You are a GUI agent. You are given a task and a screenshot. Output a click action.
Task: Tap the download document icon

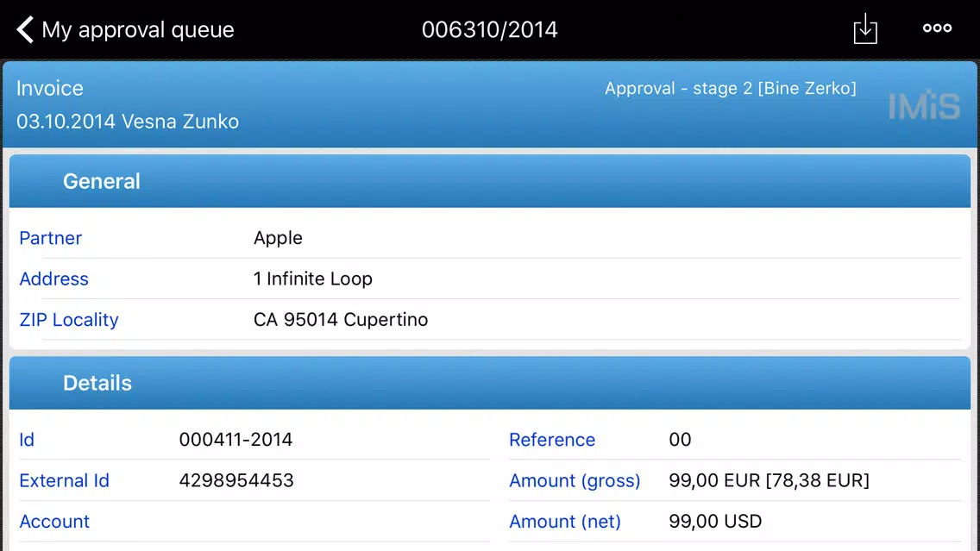865,28
